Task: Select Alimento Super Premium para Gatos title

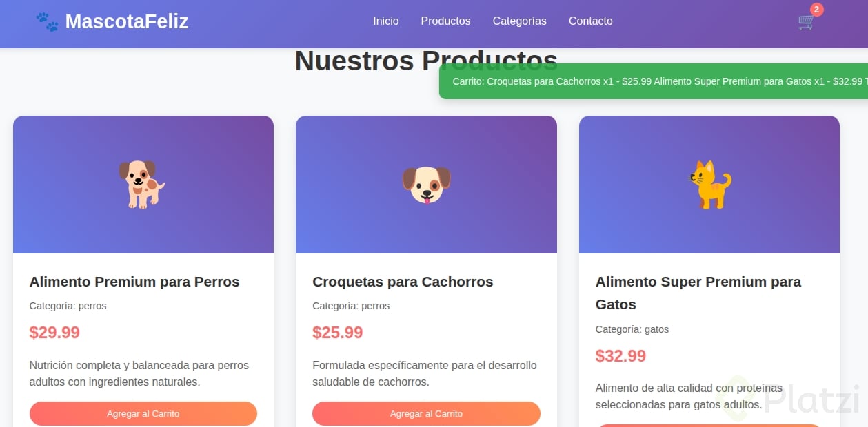Action: [698, 293]
